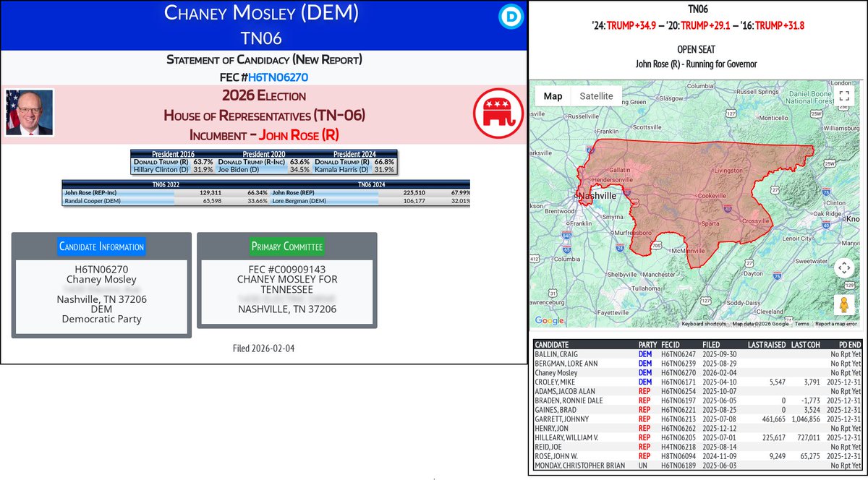868x480 pixels.
Task: Click the US-127 route shield near Jamestown
Action: [x=732, y=113]
